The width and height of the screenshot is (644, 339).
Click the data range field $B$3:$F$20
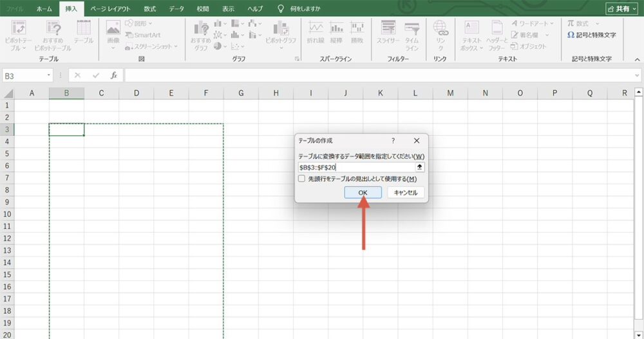357,167
